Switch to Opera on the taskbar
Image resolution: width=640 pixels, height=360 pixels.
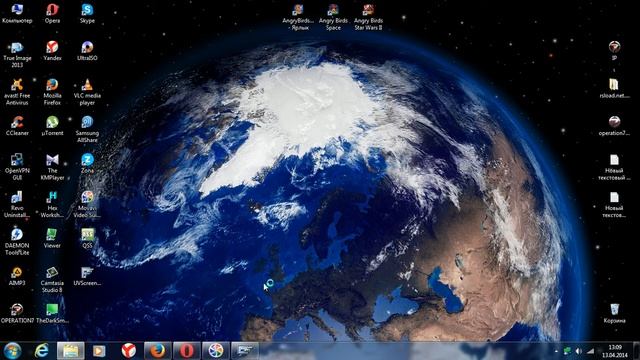(187, 351)
